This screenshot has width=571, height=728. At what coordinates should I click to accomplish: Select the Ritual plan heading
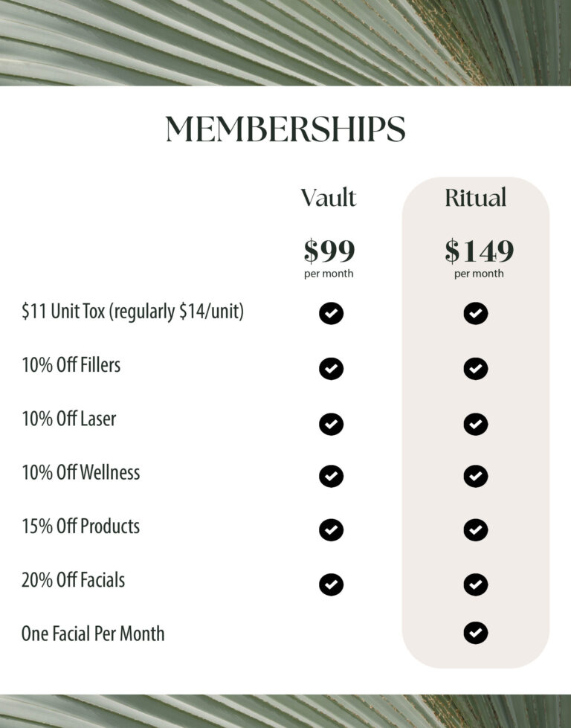point(475,198)
